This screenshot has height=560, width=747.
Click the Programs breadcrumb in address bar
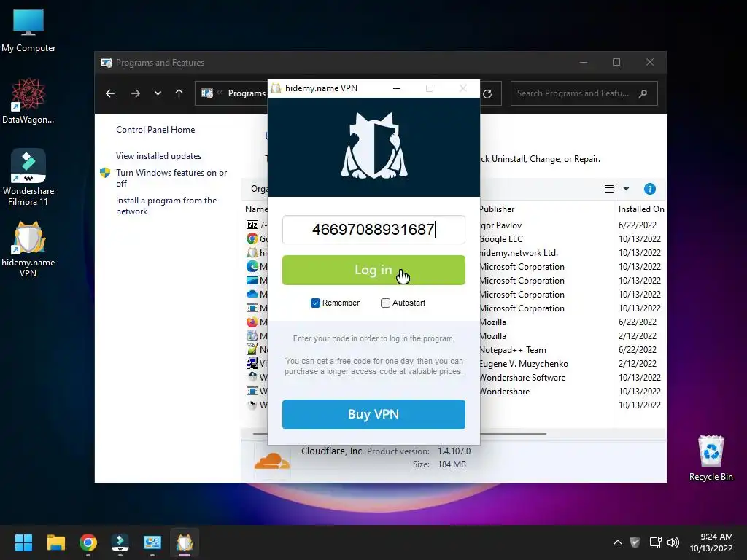[x=247, y=93]
